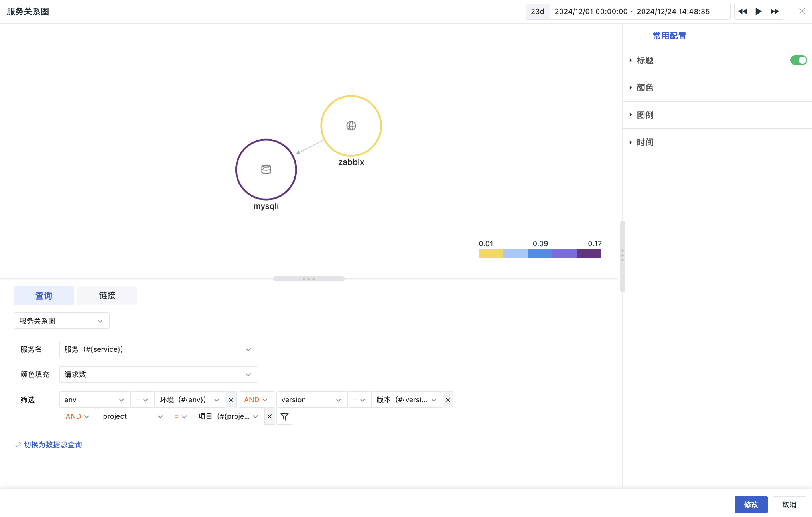Click the zabbix node label

(x=351, y=162)
